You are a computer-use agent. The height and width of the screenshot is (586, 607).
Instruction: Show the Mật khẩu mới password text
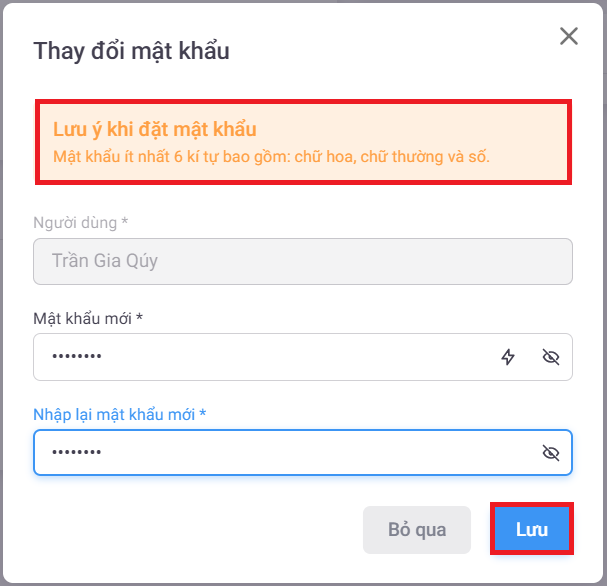(550, 357)
